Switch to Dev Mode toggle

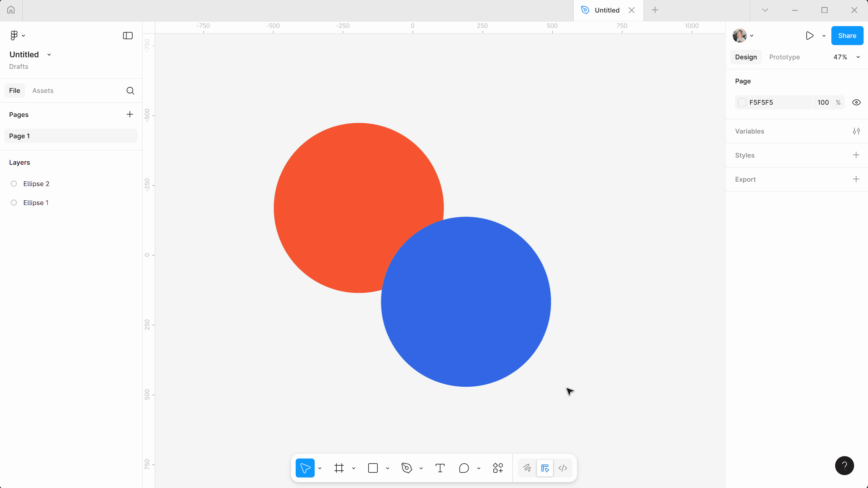click(x=563, y=468)
